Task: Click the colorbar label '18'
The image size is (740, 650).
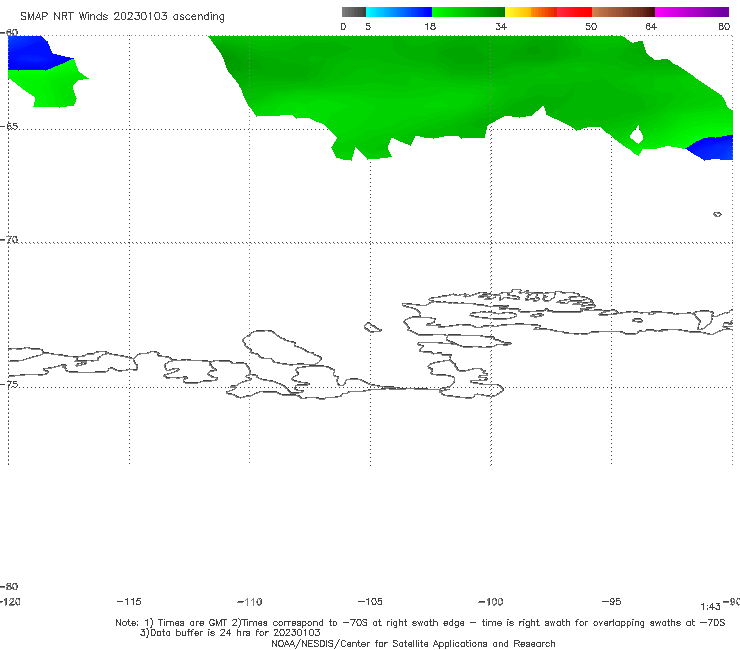Action: (430, 26)
